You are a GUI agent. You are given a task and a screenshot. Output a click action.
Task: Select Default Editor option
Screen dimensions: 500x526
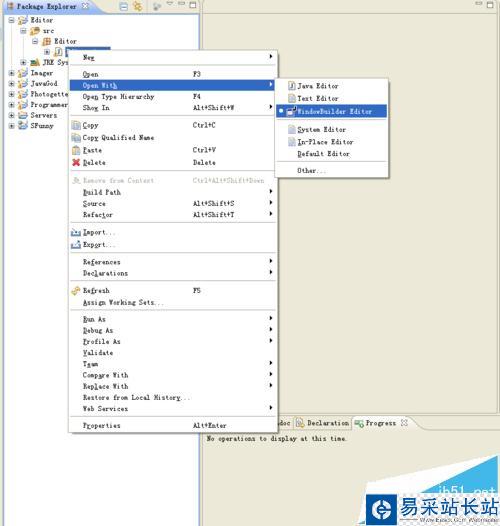point(332,154)
